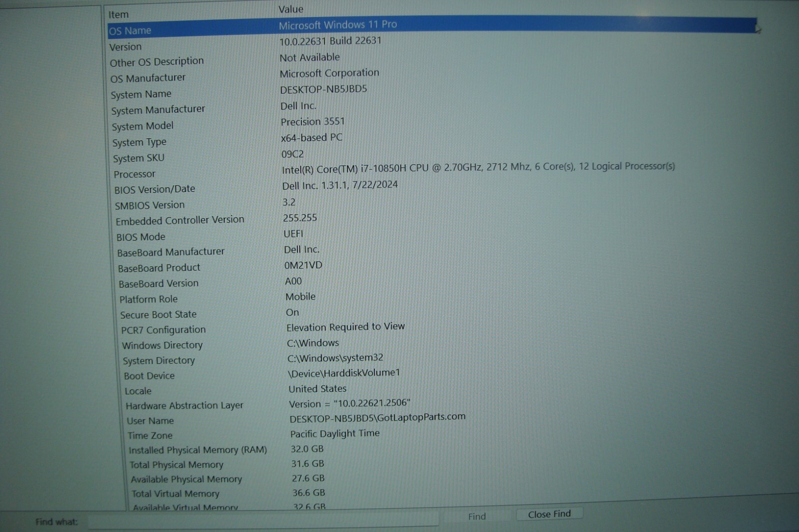The height and width of the screenshot is (532, 799).
Task: Click the 0M21VD value
Action: click(303, 265)
